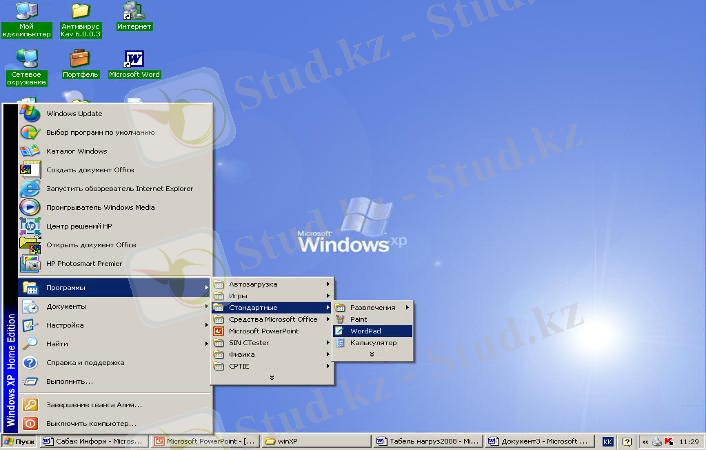Switch to winXP taskbar window
This screenshot has width=706, height=450.
click(x=292, y=441)
